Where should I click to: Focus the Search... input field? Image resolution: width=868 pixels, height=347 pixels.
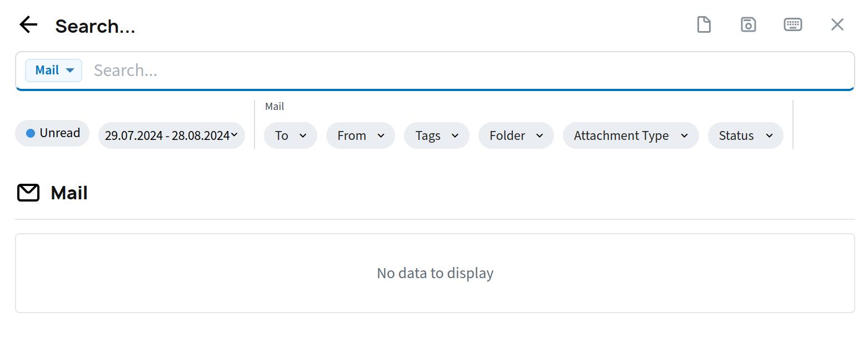coord(467,71)
